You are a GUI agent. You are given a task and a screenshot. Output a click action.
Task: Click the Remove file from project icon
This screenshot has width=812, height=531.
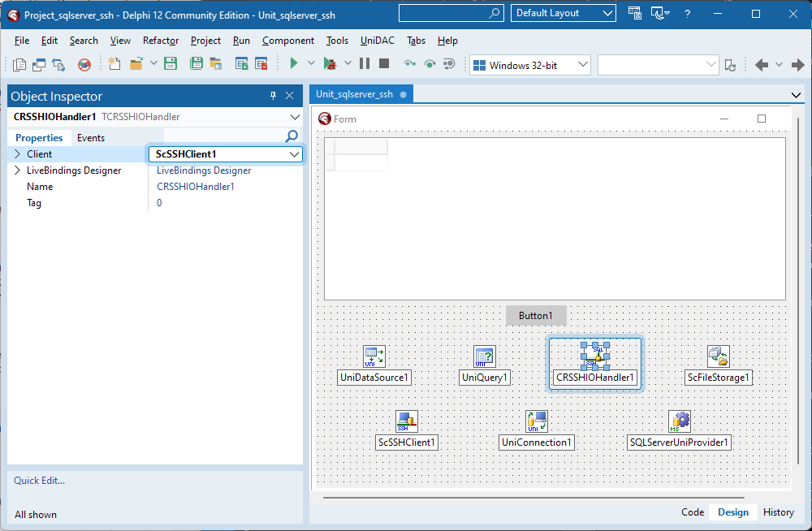(x=260, y=63)
